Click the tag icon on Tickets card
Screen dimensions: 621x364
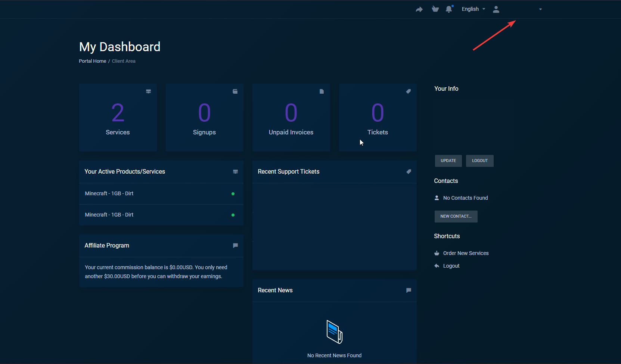pos(408,91)
